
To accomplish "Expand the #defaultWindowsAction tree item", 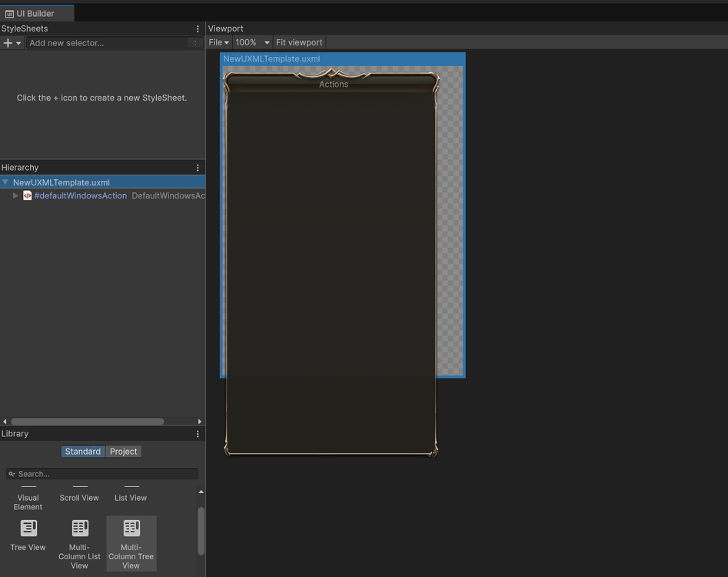I will tap(15, 196).
